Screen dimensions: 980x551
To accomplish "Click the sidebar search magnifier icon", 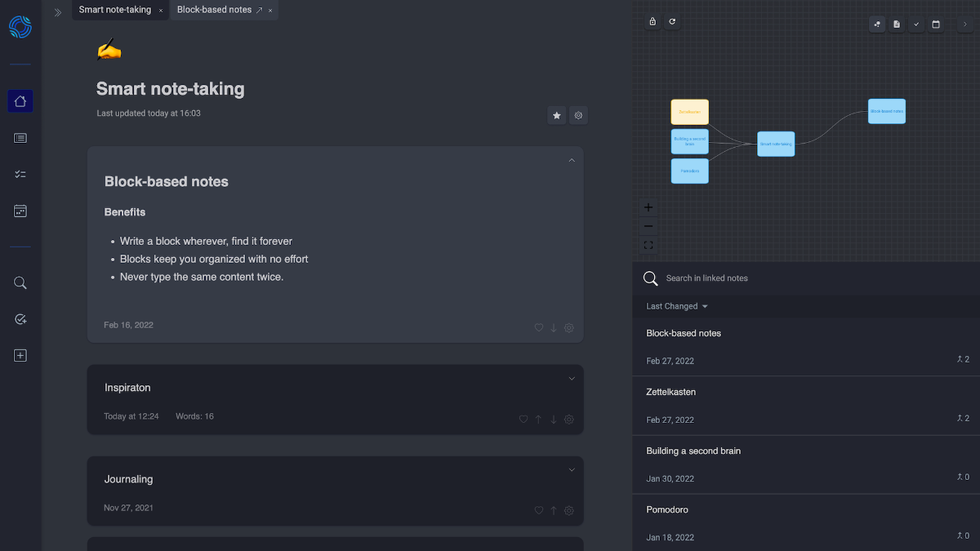I will [x=20, y=283].
